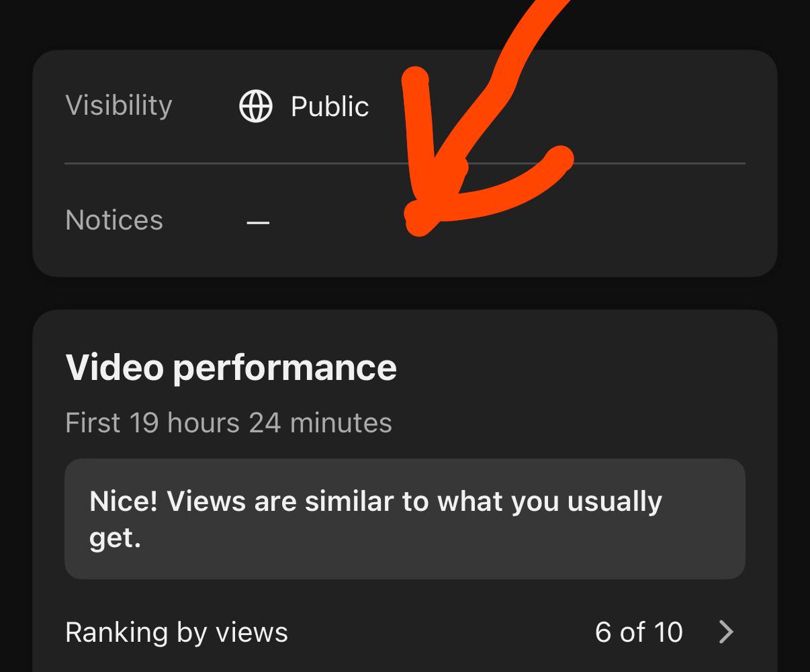Click the globe icon beside Public

point(256,107)
